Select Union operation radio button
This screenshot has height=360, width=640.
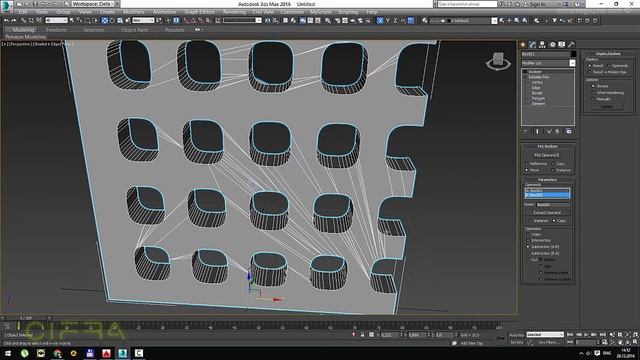click(528, 234)
